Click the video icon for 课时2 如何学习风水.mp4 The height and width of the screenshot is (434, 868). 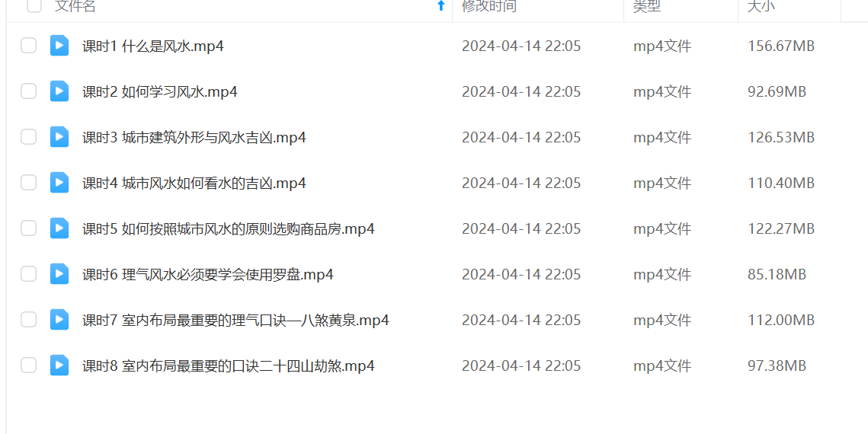(59, 91)
